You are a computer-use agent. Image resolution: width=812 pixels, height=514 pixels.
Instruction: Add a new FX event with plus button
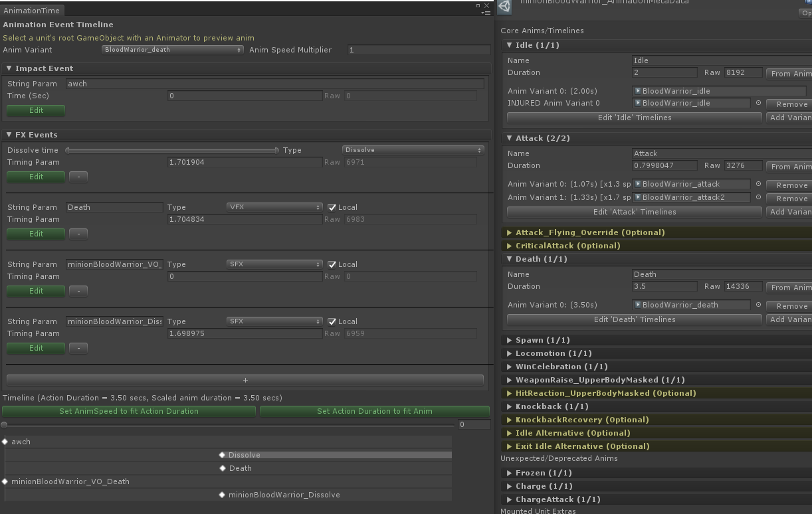pyautogui.click(x=245, y=381)
